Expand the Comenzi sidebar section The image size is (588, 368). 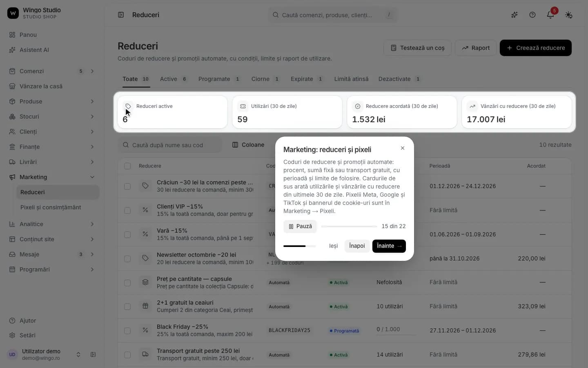[92, 71]
